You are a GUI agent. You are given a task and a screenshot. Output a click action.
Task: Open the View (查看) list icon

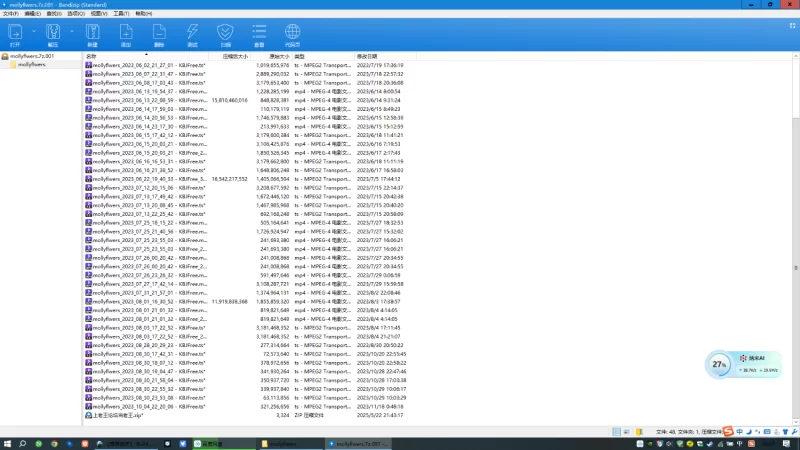click(259, 34)
